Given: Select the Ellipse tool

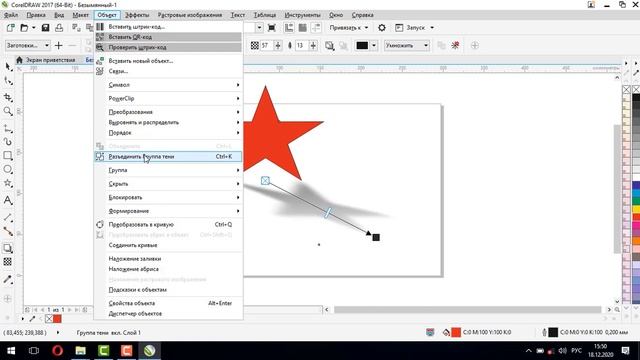Looking at the screenshot, I should [x=8, y=169].
